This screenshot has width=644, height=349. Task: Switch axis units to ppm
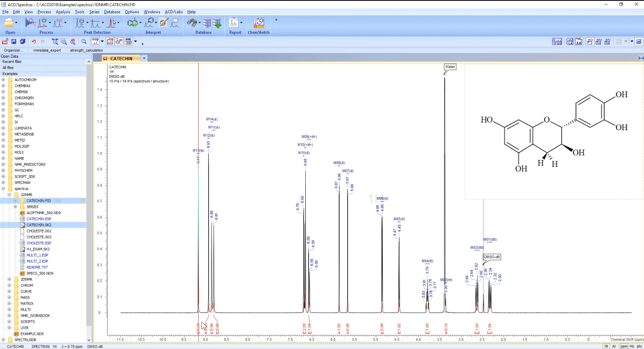click(624, 346)
